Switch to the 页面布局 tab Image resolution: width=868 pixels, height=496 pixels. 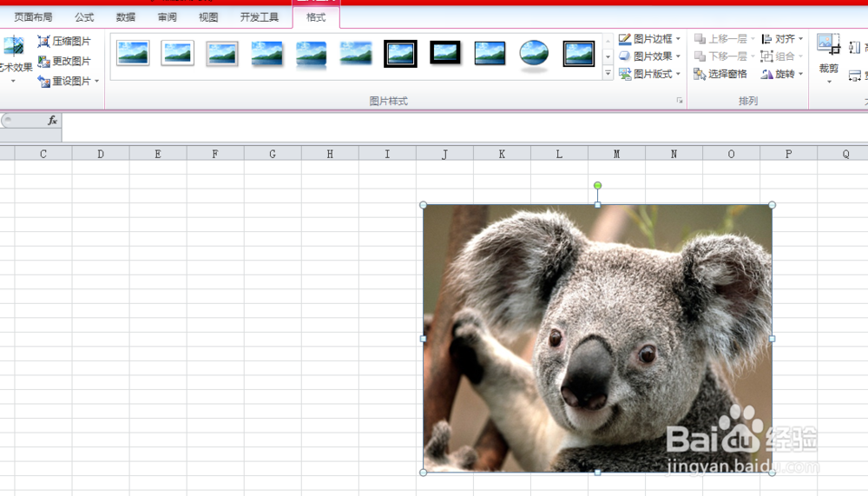33,17
